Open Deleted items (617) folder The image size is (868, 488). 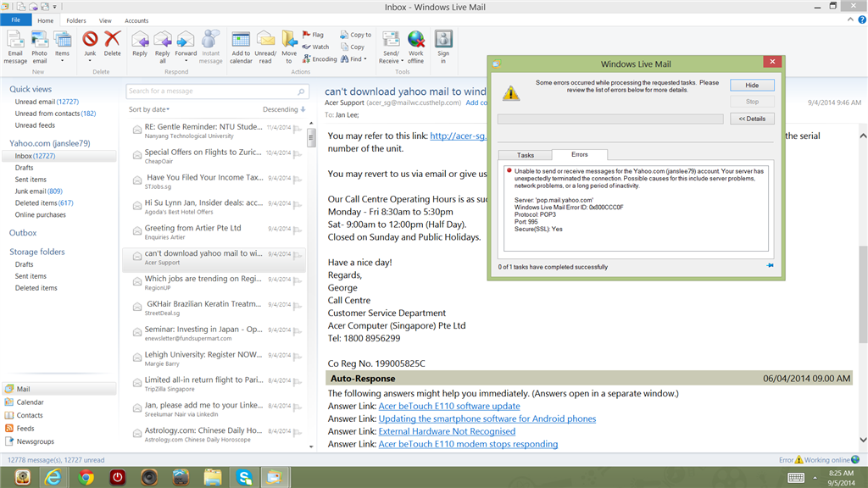44,203
